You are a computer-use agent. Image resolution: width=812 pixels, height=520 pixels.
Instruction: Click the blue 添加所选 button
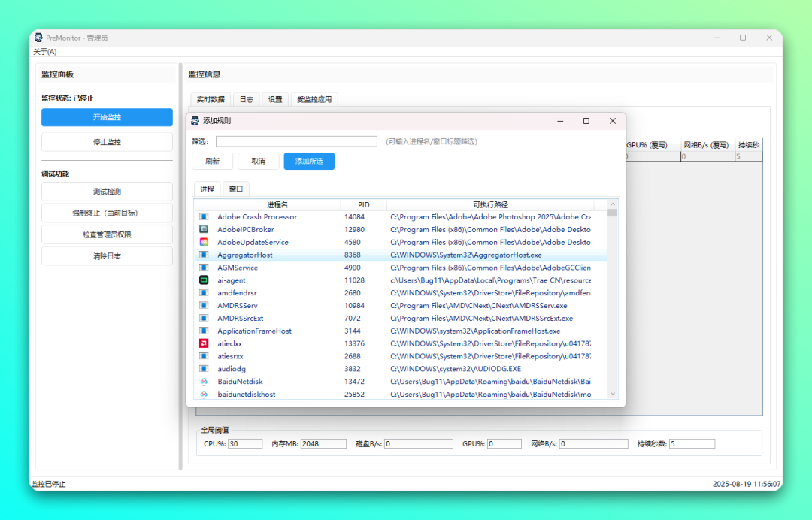point(309,161)
